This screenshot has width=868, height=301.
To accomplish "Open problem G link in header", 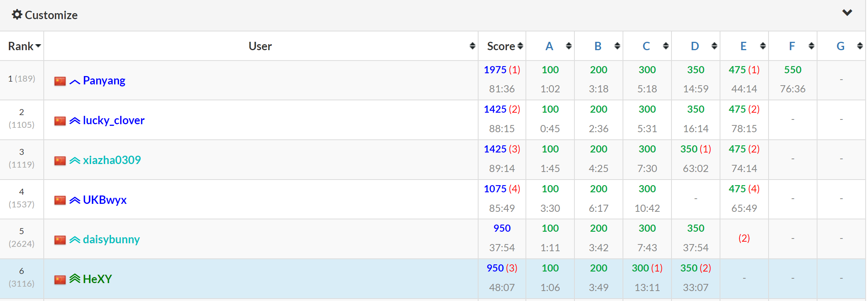I will [x=841, y=46].
